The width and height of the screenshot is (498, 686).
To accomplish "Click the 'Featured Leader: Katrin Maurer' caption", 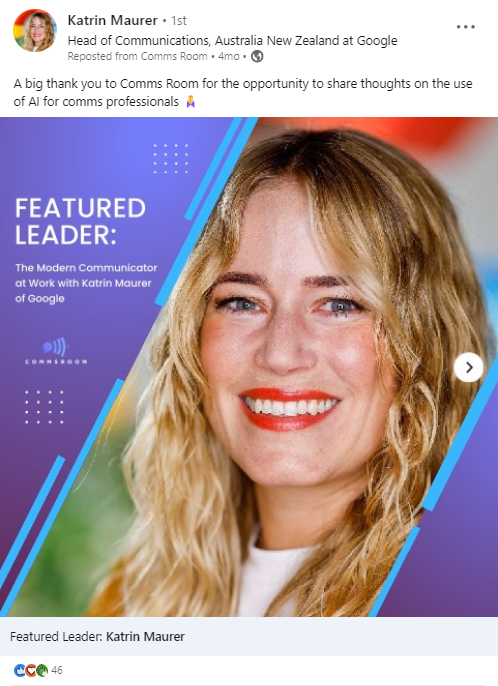I will 97,636.
